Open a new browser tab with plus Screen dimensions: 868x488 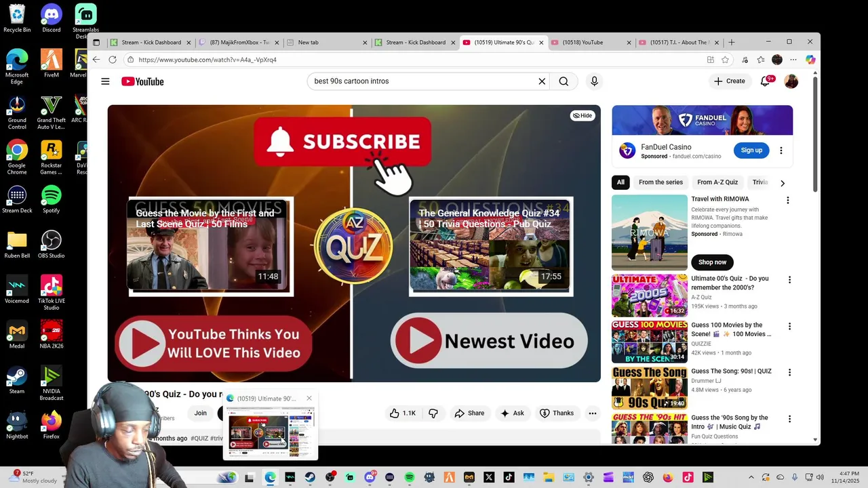[x=731, y=42]
